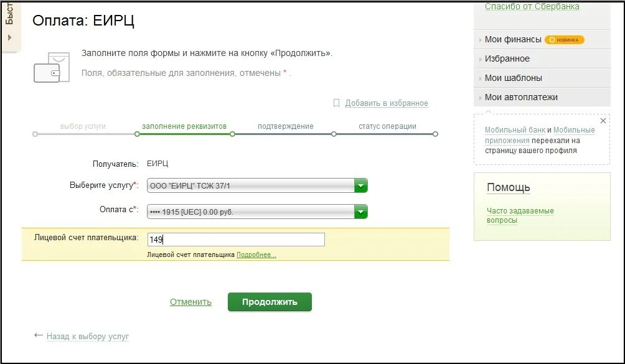The height and width of the screenshot is (364, 625).
Task: Expand the Мои финансы menu item
Action: coord(513,39)
